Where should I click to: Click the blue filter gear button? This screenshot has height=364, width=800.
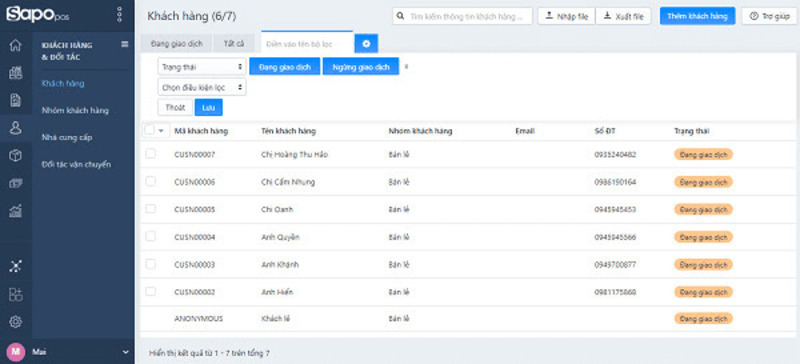click(x=366, y=44)
